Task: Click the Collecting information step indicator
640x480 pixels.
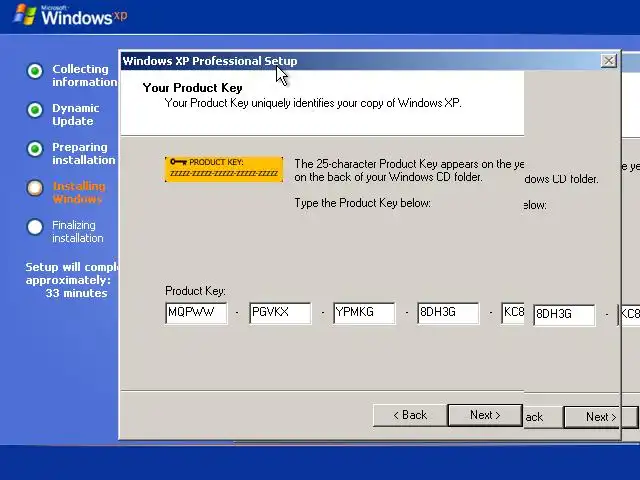Action: (x=35, y=71)
